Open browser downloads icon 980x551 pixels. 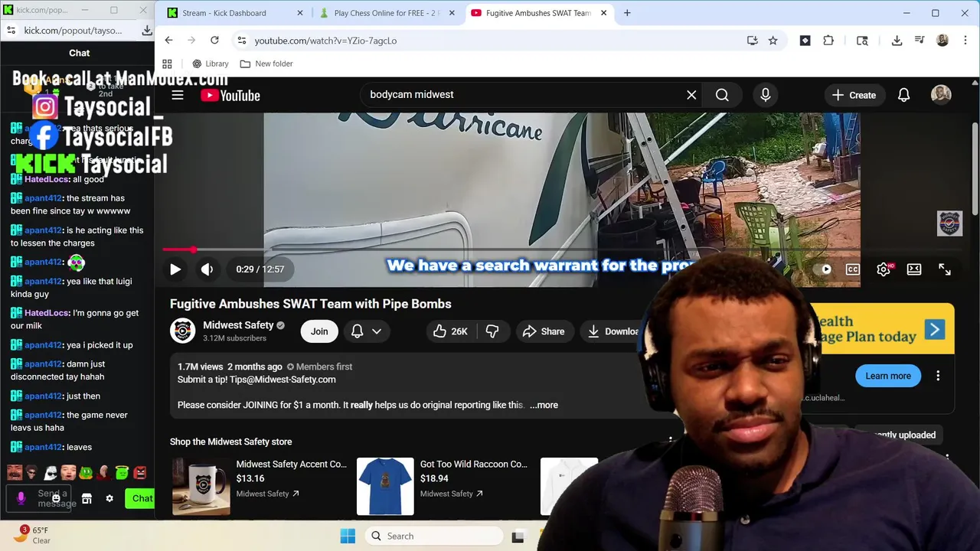(x=897, y=41)
